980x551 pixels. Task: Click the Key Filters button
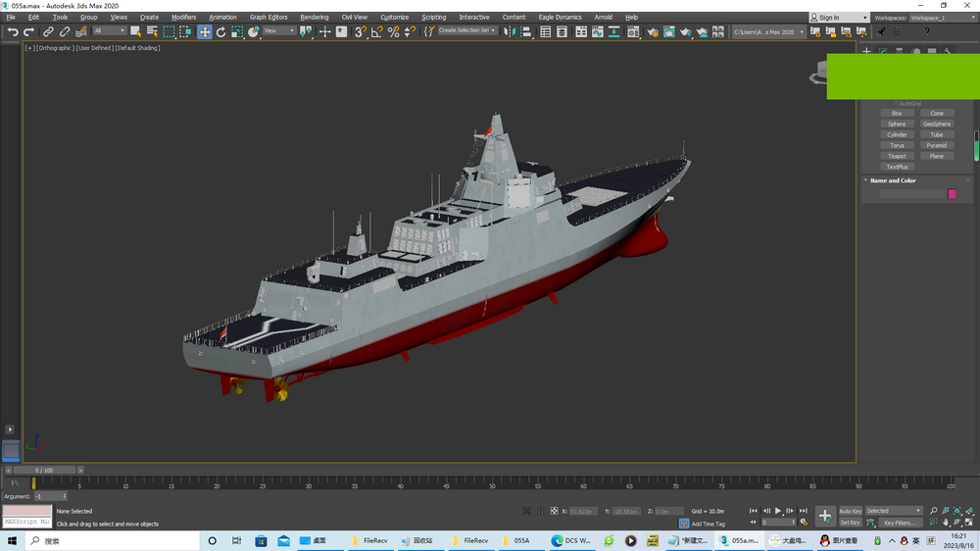click(x=899, y=523)
